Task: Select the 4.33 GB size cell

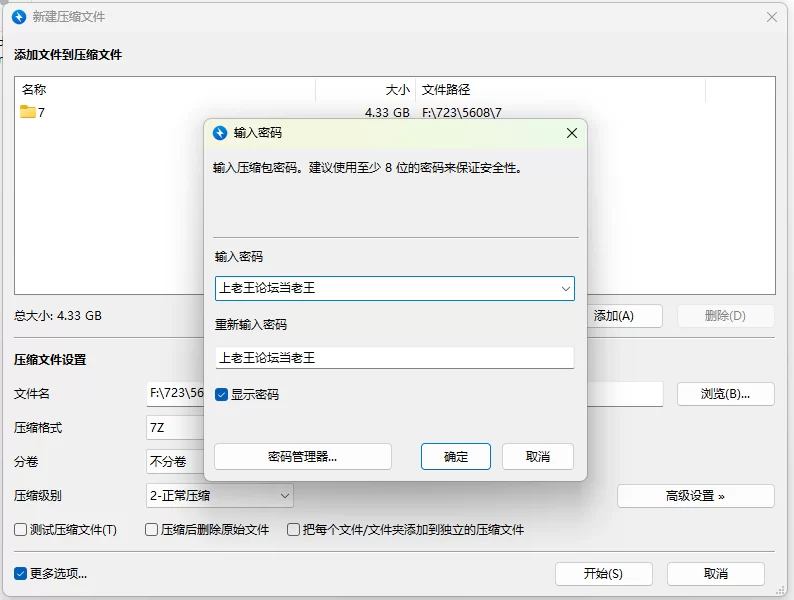Action: pos(387,112)
